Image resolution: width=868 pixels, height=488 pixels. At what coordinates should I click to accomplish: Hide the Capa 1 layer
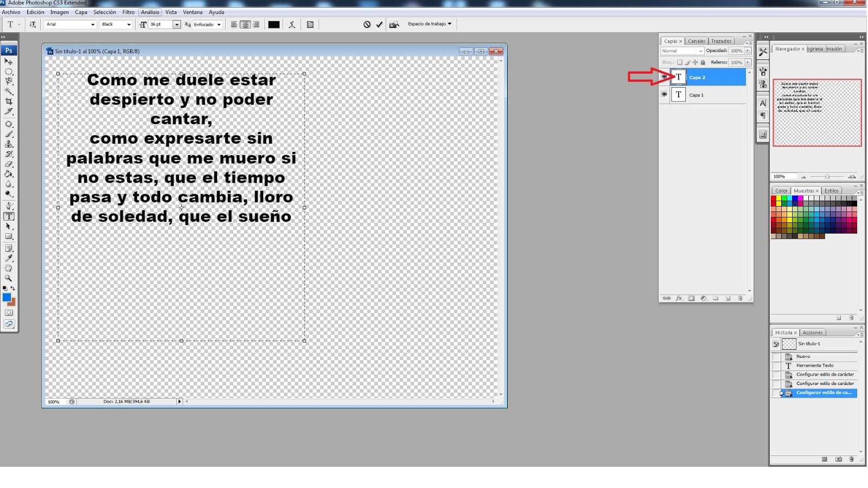(x=664, y=94)
